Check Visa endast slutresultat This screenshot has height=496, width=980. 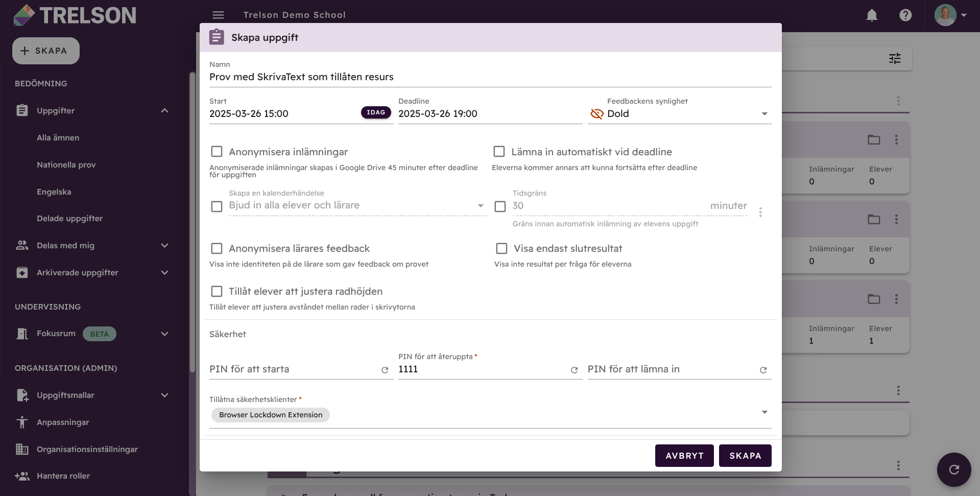(501, 248)
